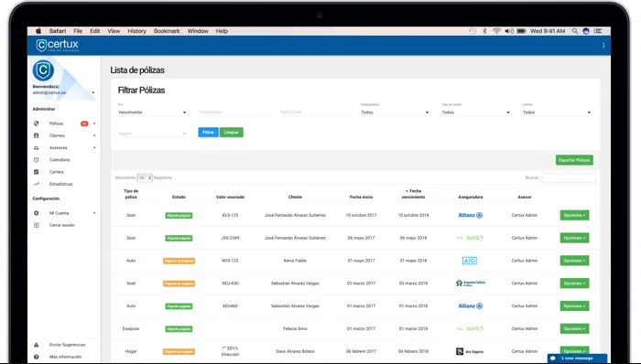641x364 pixels.
Task: Open the Safari menu
Action: [58, 31]
